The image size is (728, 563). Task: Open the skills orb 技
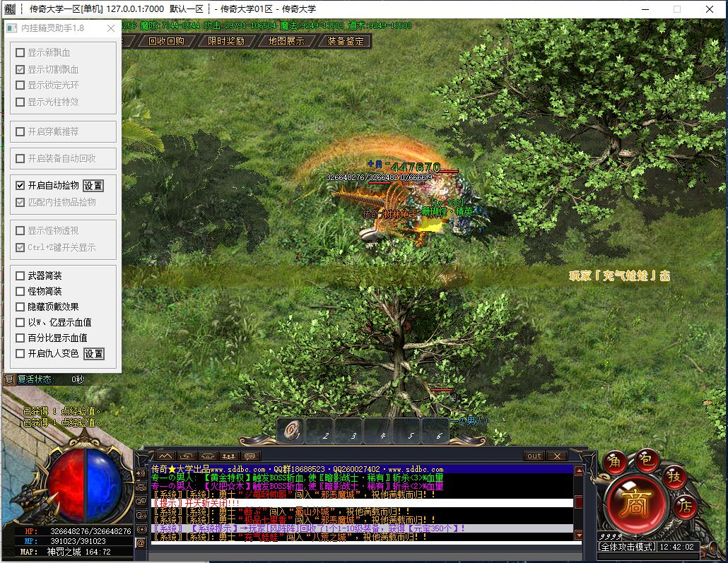(674, 477)
